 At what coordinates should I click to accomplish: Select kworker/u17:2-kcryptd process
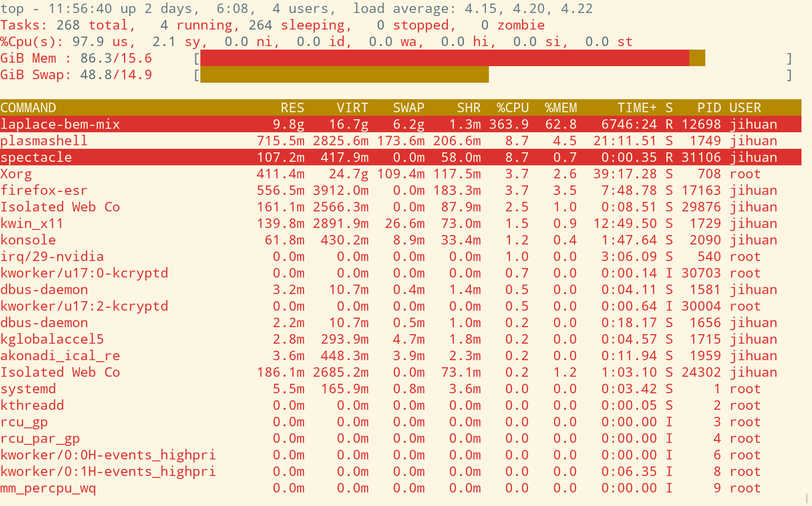[x=401, y=306]
